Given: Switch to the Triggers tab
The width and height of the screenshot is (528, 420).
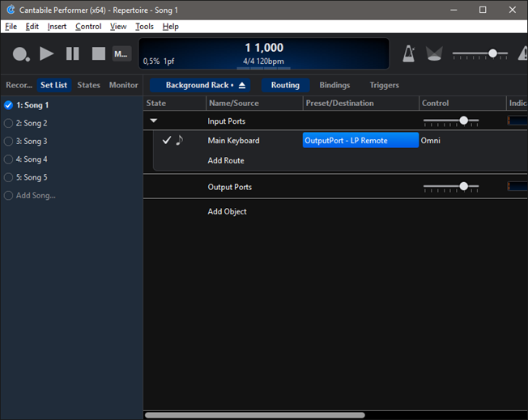Looking at the screenshot, I should [384, 85].
